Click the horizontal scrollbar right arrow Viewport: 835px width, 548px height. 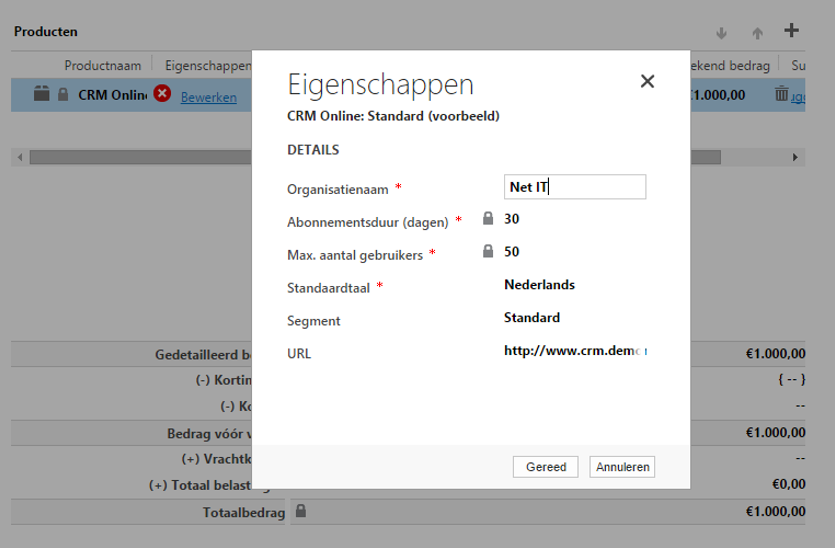pyautogui.click(x=794, y=157)
